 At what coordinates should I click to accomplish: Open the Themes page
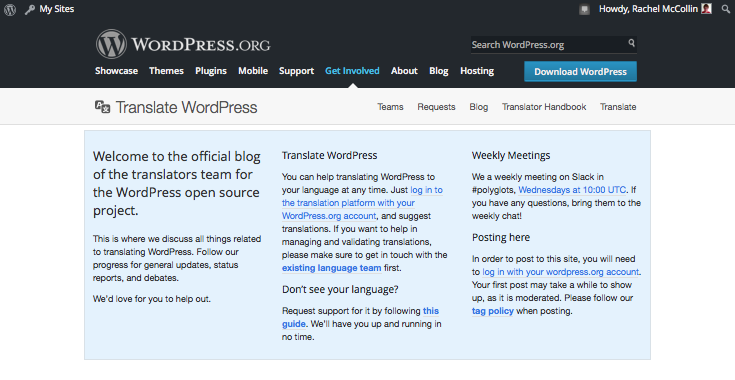point(166,71)
